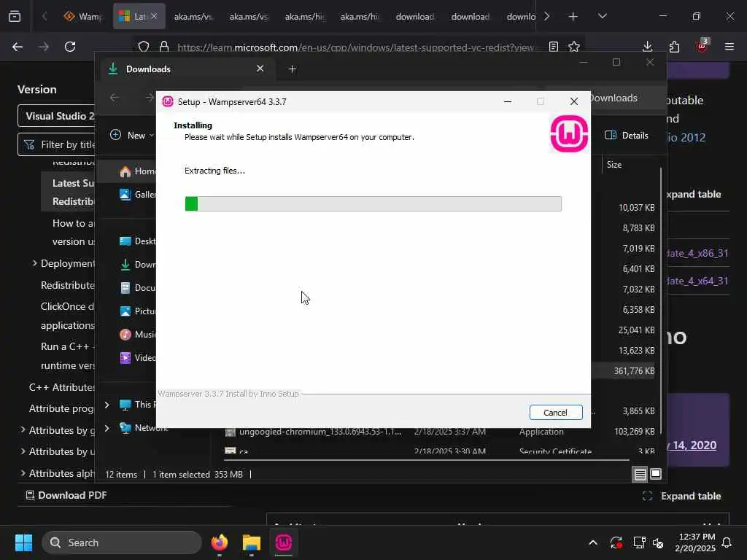Toggle Firefox reader view icon

553,46
